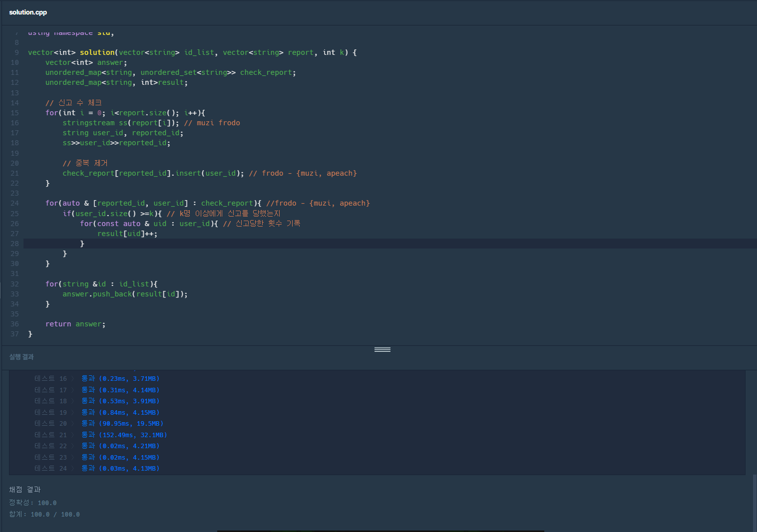
Task: Click the result '통과 (152.49ms, 32.1MB)'
Action: [x=124, y=435]
